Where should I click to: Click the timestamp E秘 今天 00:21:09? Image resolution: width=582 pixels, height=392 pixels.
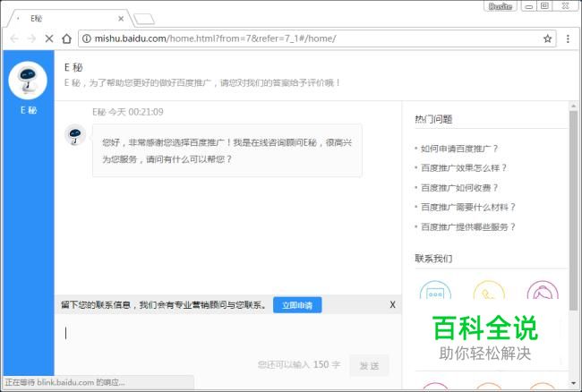[128, 112]
